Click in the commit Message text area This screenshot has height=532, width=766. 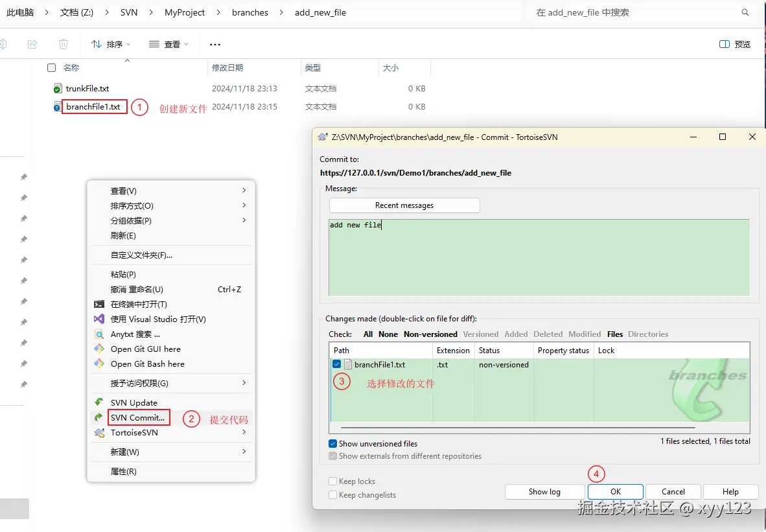539,257
